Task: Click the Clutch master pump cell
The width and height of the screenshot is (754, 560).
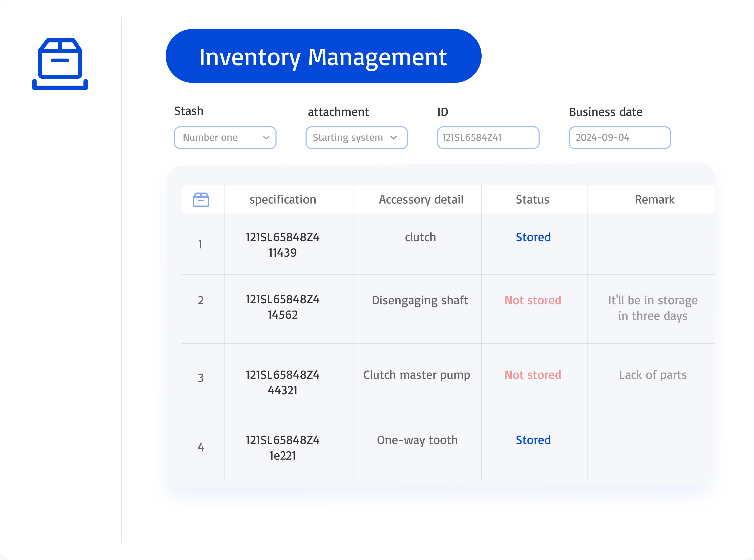Action: [x=417, y=375]
